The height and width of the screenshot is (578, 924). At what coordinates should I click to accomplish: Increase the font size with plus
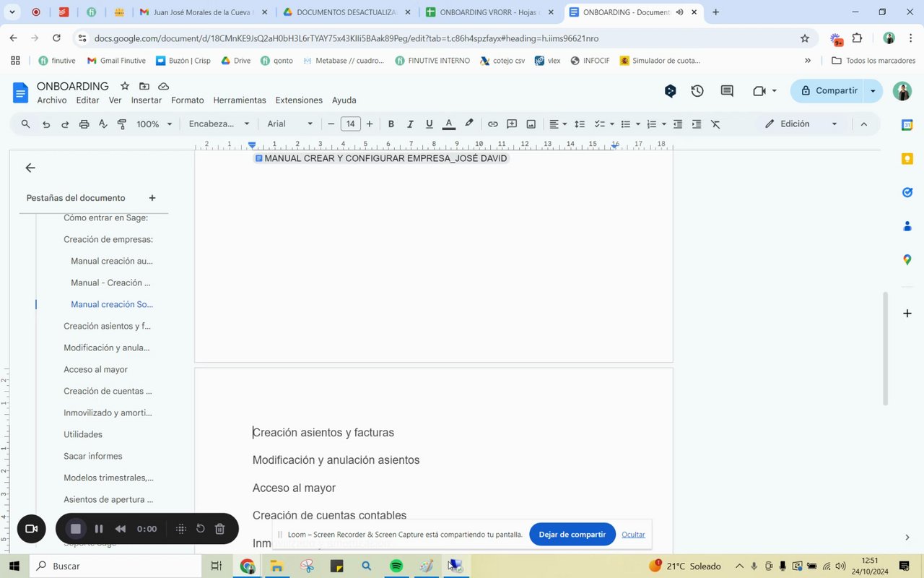(x=370, y=124)
